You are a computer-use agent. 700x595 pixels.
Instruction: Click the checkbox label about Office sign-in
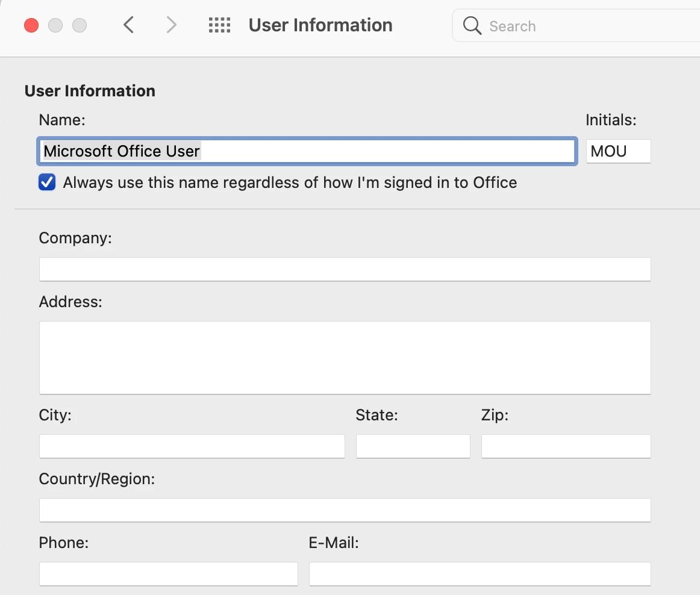290,182
